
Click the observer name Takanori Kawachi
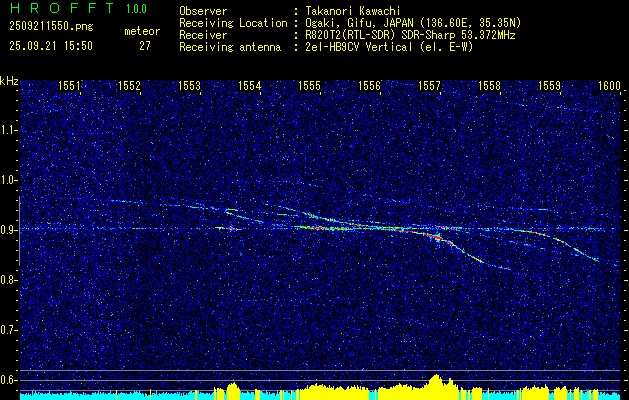353,11
